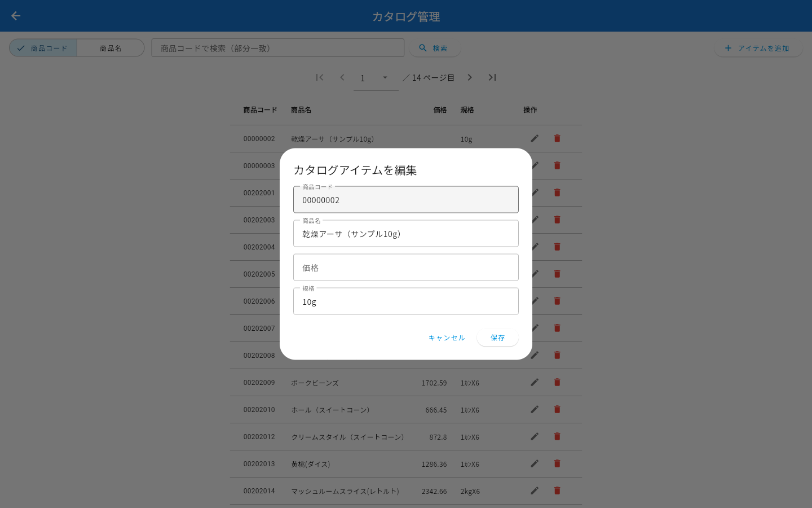
Task: Delete the 黄桃(ダイス) item
Action: point(557,463)
